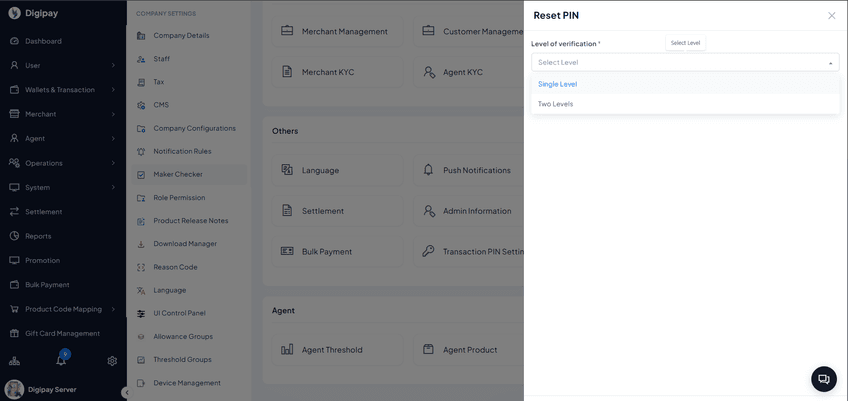Open Reason Code settings item
Viewport: 848px width, 401px height.
click(189, 267)
